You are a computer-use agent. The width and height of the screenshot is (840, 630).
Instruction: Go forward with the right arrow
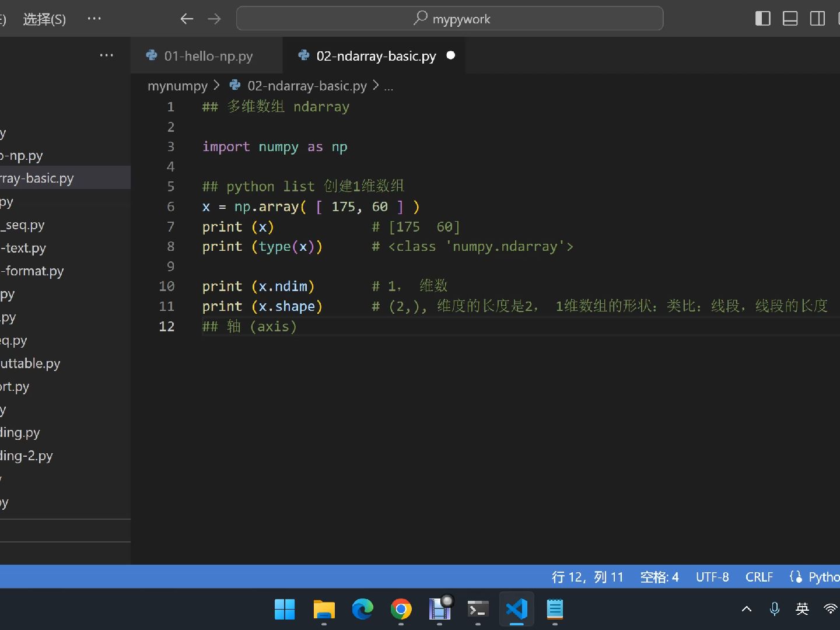(x=214, y=19)
